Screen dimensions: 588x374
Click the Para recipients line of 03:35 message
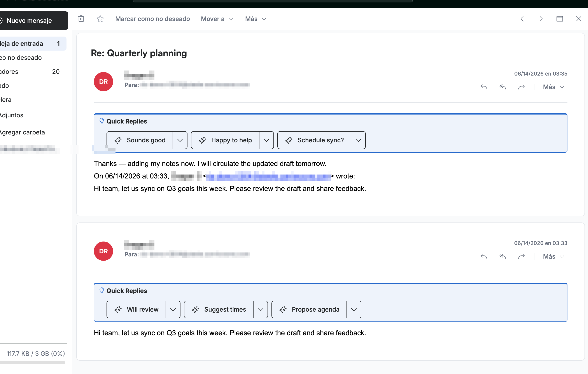pyautogui.click(x=187, y=85)
